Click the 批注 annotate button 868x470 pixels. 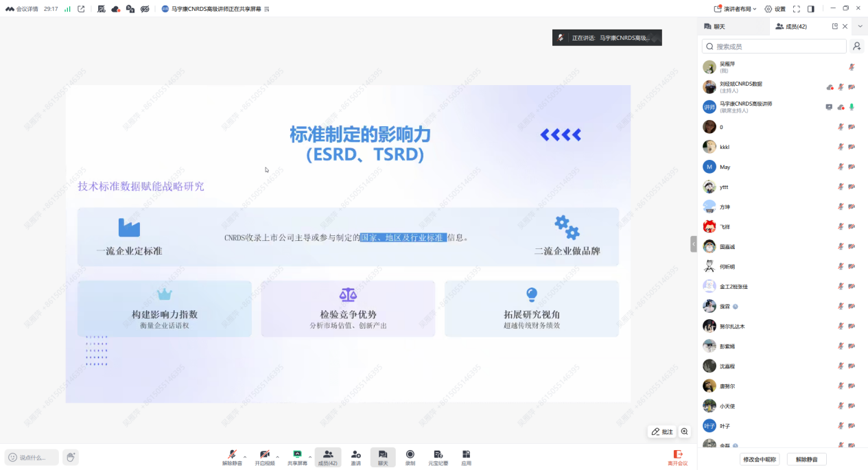662,432
